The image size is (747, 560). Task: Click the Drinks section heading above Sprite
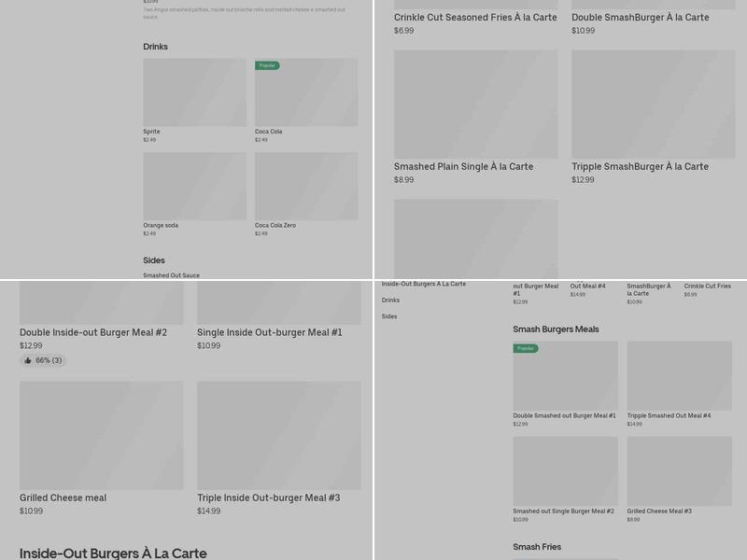point(155,47)
